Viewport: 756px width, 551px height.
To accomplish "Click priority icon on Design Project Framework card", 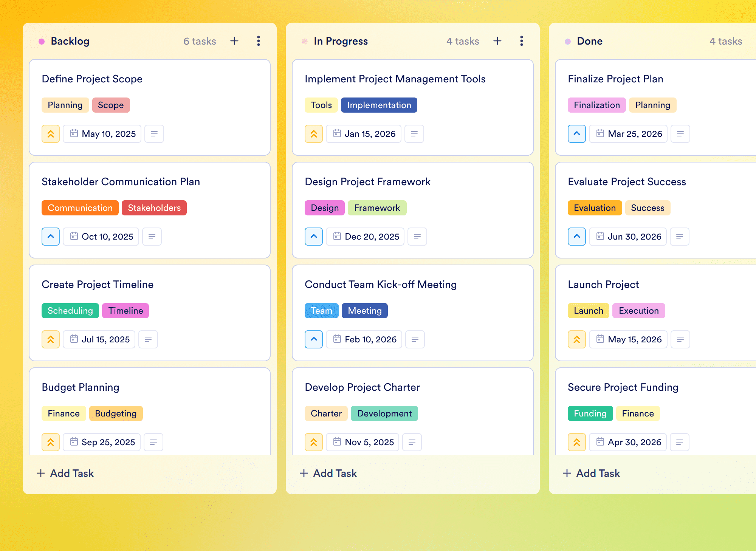I will (x=314, y=237).
